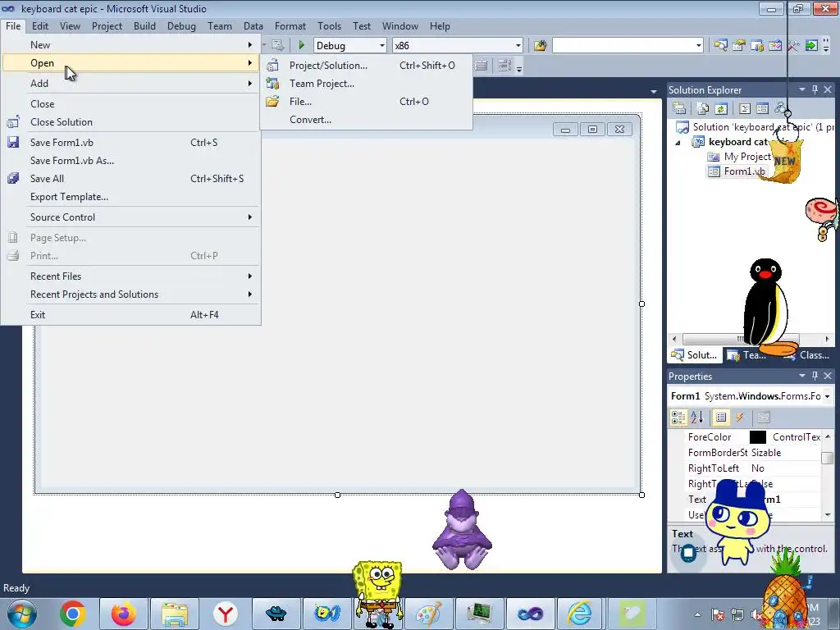Collapse the keyboard cat project node
Screen dimensions: 840x630
click(678, 143)
